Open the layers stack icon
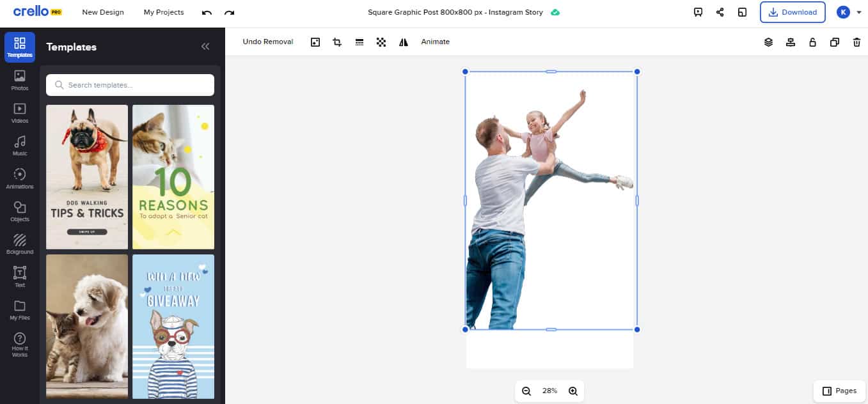 click(x=768, y=42)
